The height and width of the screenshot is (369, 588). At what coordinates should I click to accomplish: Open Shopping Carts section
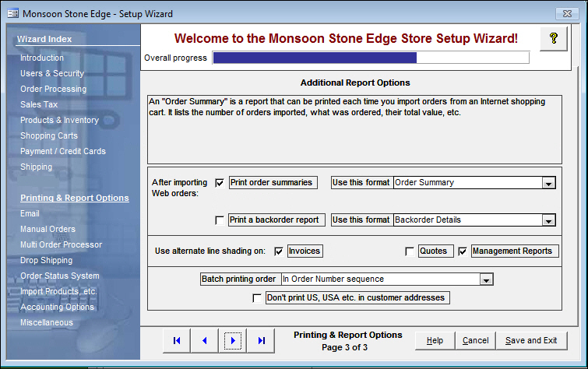[x=49, y=135]
